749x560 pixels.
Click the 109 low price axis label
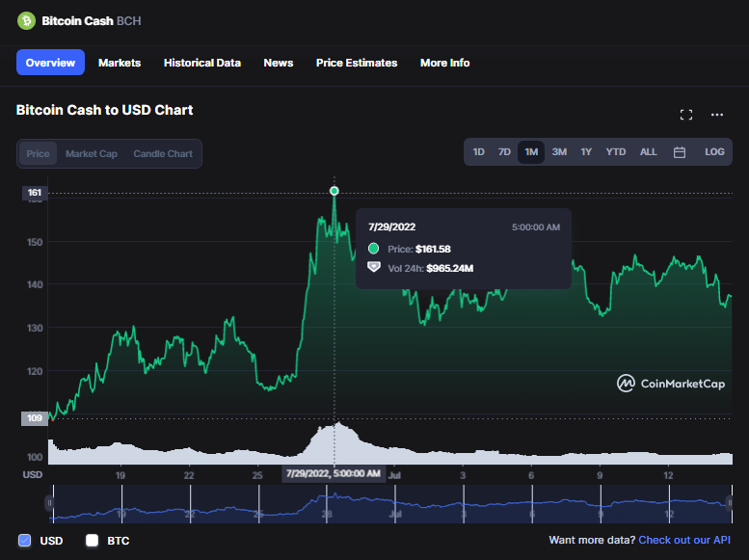coord(35,418)
